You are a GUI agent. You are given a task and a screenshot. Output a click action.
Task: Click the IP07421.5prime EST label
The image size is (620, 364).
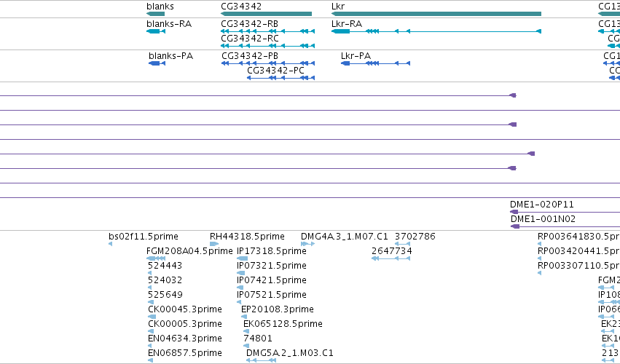click(x=272, y=280)
